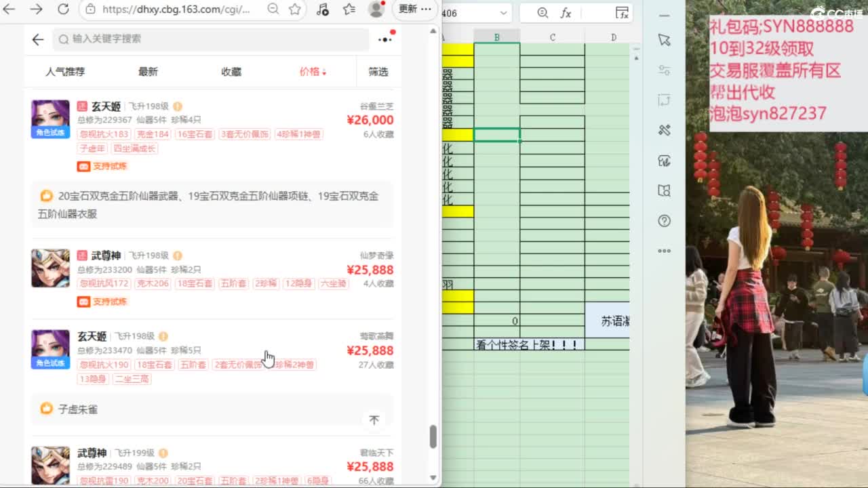This screenshot has height=488, width=868.
Task: Click the scroll-to-top arrow button
Action: pyautogui.click(x=374, y=420)
